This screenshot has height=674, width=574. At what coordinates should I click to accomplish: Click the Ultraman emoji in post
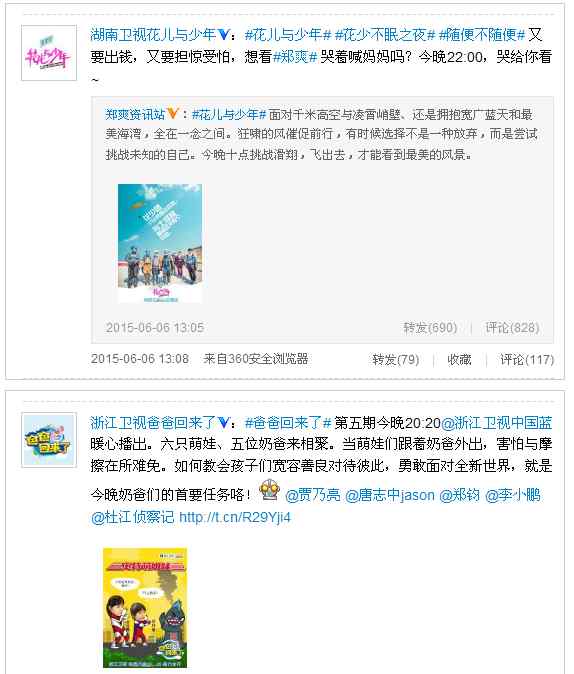pyautogui.click(x=269, y=490)
